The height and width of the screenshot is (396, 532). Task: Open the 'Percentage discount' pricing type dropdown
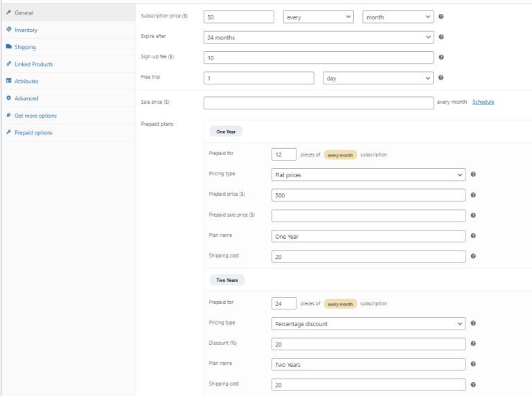369,324
